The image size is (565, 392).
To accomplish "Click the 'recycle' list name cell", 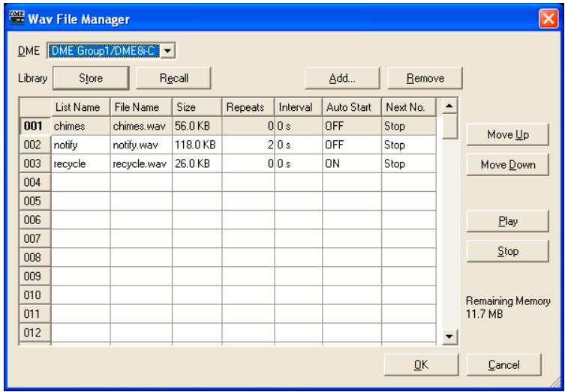I will click(80, 164).
